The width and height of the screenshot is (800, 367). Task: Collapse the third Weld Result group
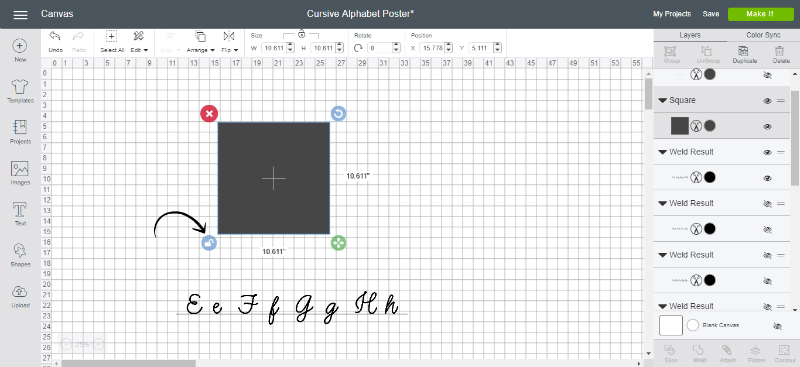(x=663, y=255)
